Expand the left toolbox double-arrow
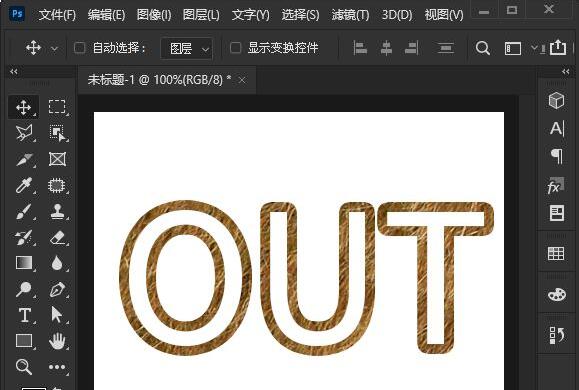 point(14,71)
